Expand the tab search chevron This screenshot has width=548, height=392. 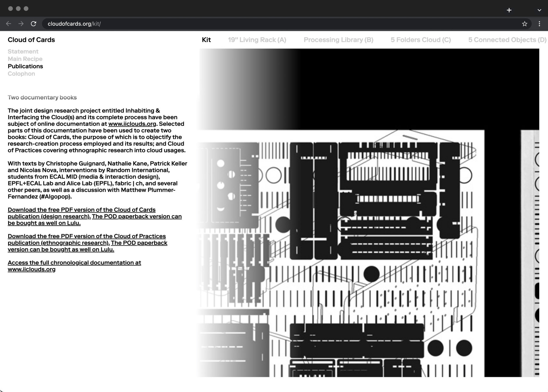(x=539, y=10)
